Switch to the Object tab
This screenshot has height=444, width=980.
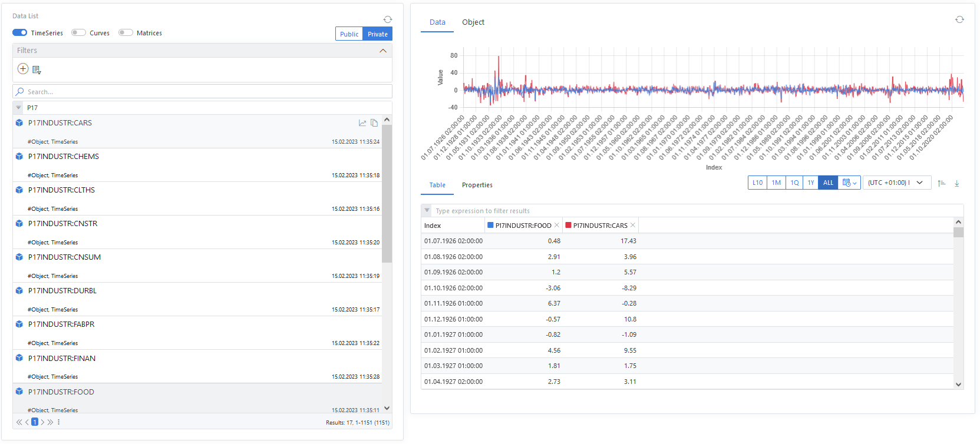pyautogui.click(x=473, y=22)
